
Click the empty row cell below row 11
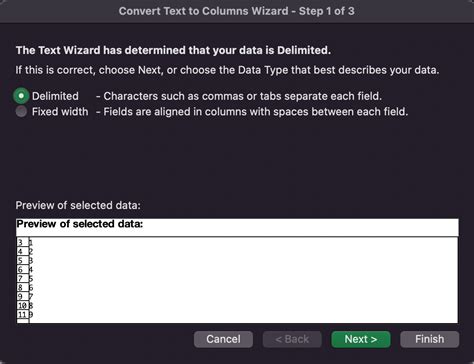[23, 321]
